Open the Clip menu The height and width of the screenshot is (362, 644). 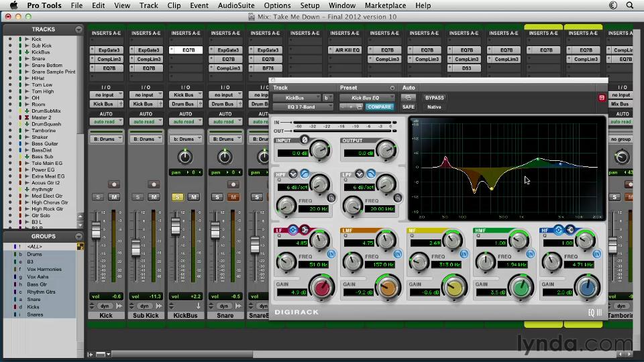click(174, 5)
